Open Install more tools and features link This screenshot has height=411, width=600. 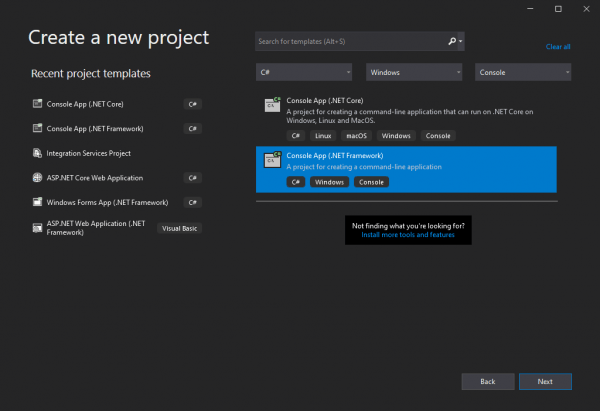click(x=407, y=233)
